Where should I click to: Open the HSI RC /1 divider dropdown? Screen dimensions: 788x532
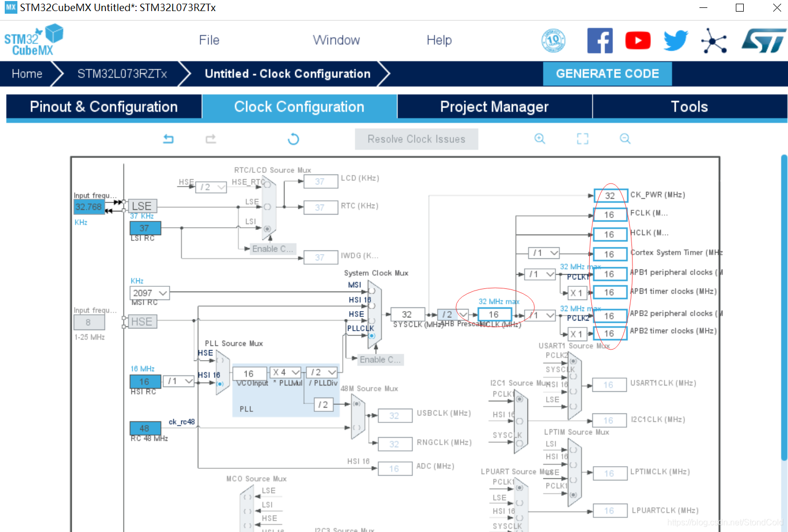click(x=179, y=381)
